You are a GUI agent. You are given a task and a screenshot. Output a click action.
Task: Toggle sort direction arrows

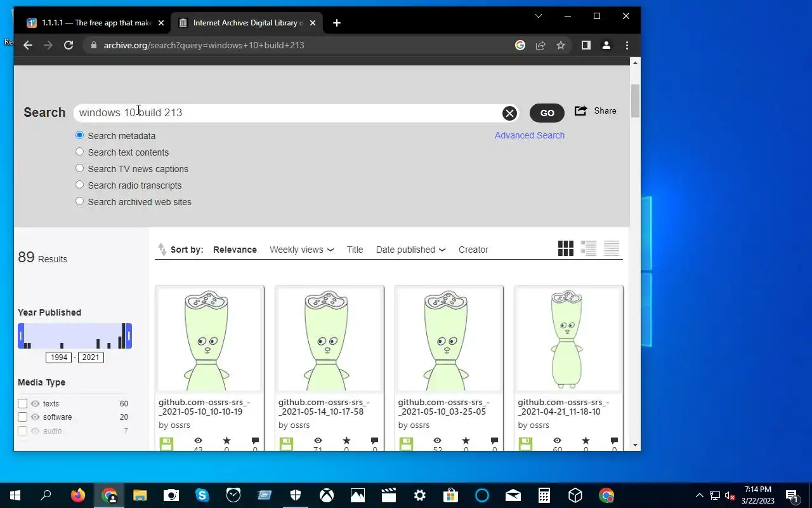(162, 250)
